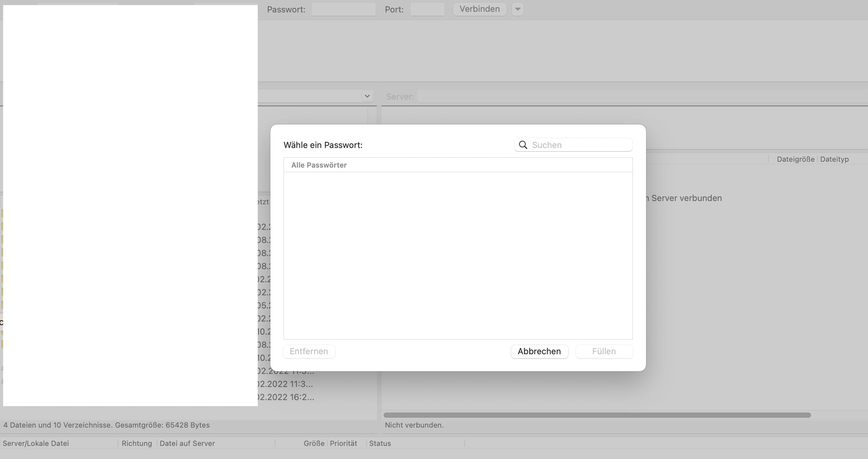Click the Priorität queue column header
Viewport: 868px width, 459px height.
tap(343, 443)
